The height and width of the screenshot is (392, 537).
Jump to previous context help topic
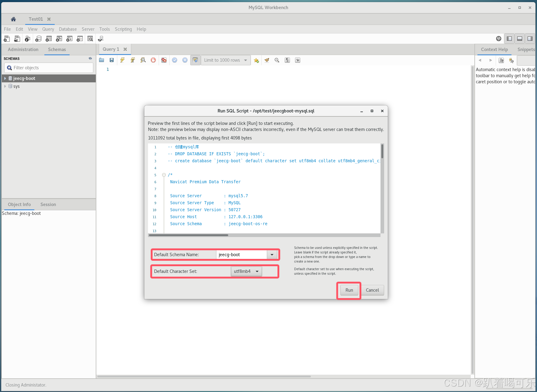(480, 60)
